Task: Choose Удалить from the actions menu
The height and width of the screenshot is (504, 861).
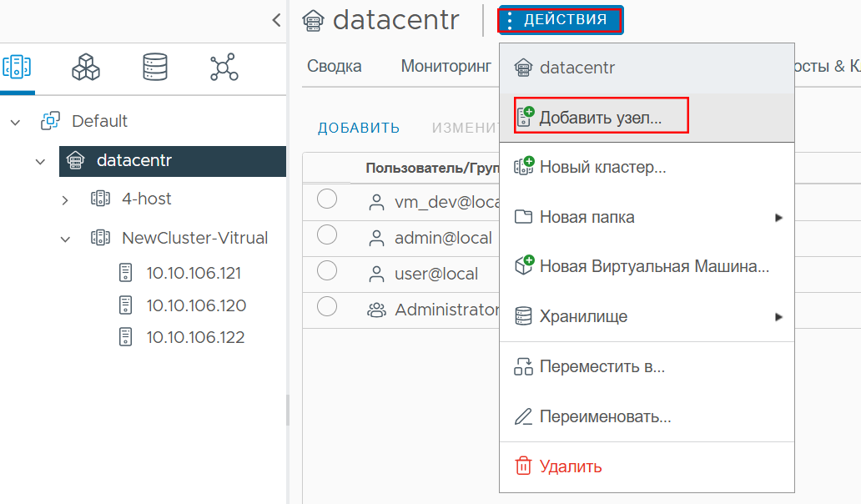Action: tap(647, 466)
